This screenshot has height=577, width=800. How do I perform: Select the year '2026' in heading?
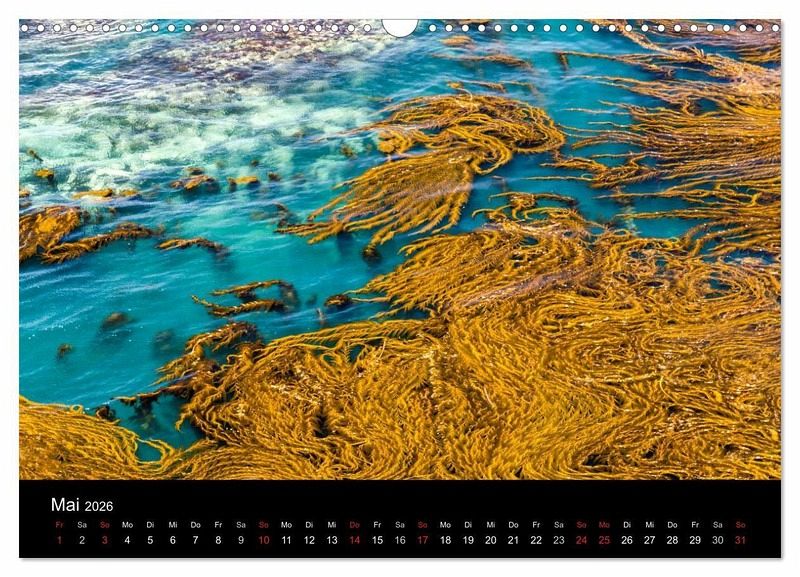[98, 506]
